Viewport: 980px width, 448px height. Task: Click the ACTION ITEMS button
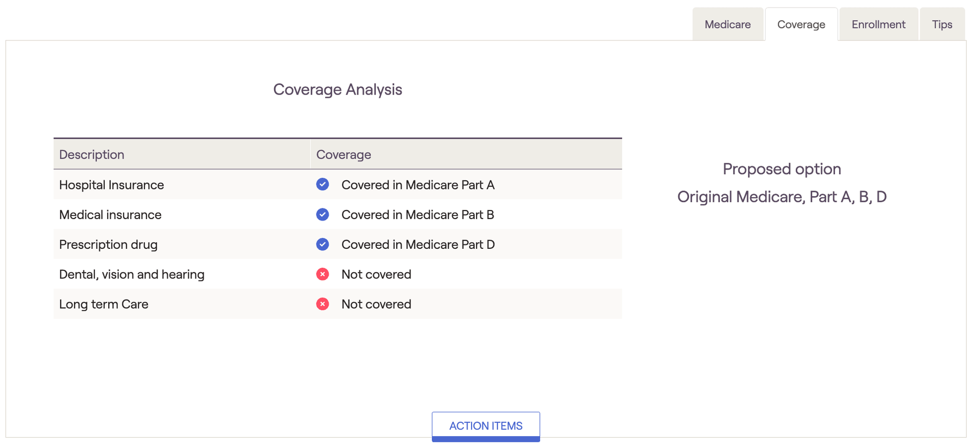pyautogui.click(x=485, y=426)
